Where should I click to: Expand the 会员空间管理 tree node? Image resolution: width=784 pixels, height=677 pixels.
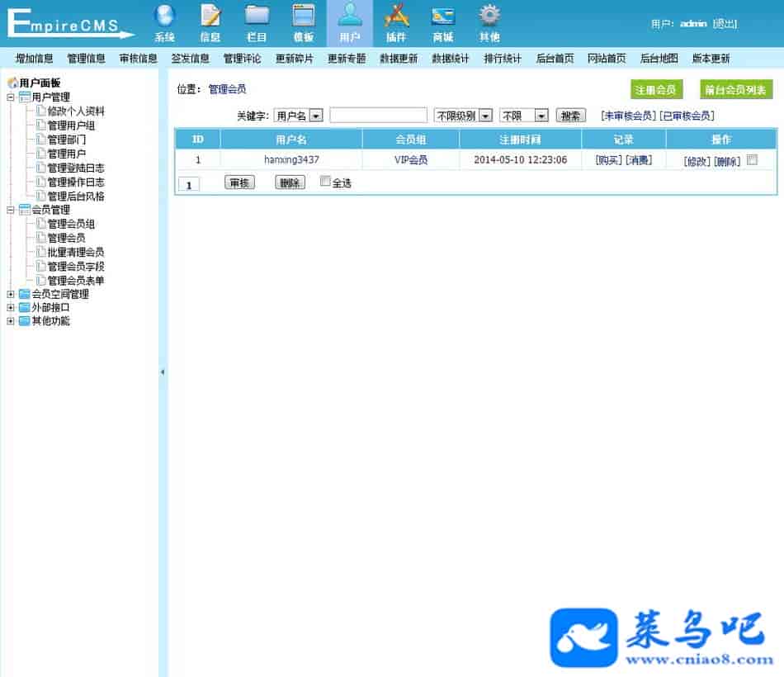tap(11, 294)
